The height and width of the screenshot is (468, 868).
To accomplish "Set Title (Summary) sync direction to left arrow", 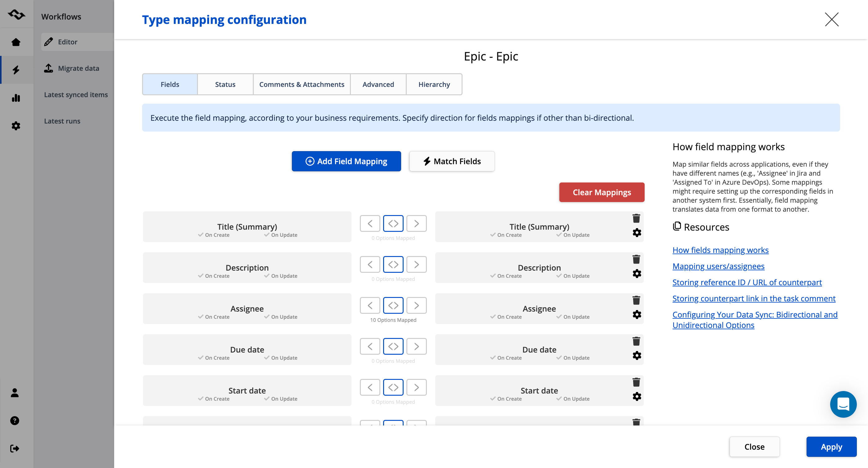I will coord(370,223).
